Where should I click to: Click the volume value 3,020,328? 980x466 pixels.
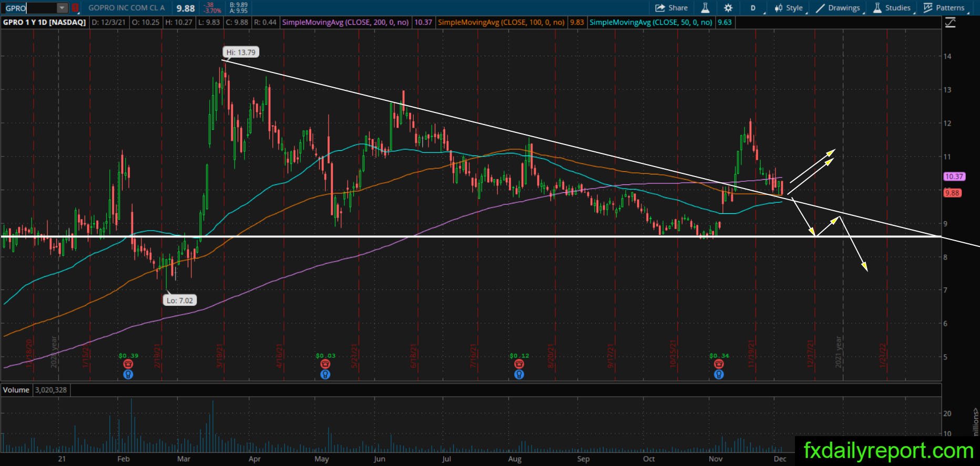pos(51,390)
